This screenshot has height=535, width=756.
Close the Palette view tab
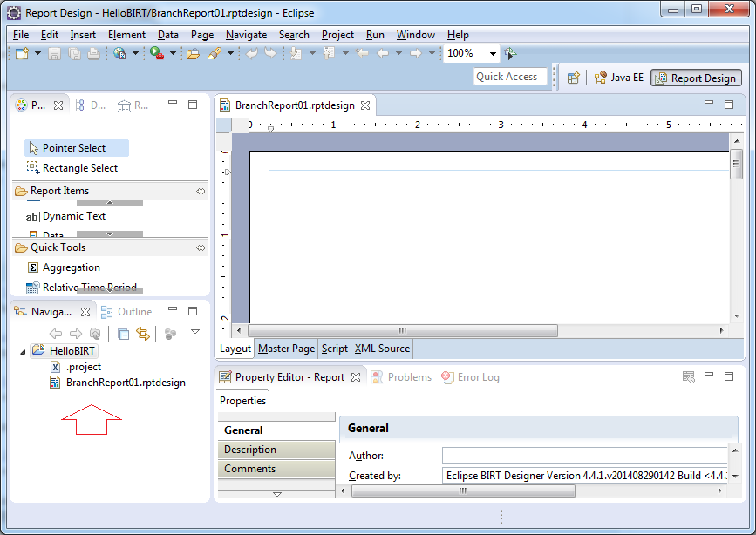click(x=58, y=105)
